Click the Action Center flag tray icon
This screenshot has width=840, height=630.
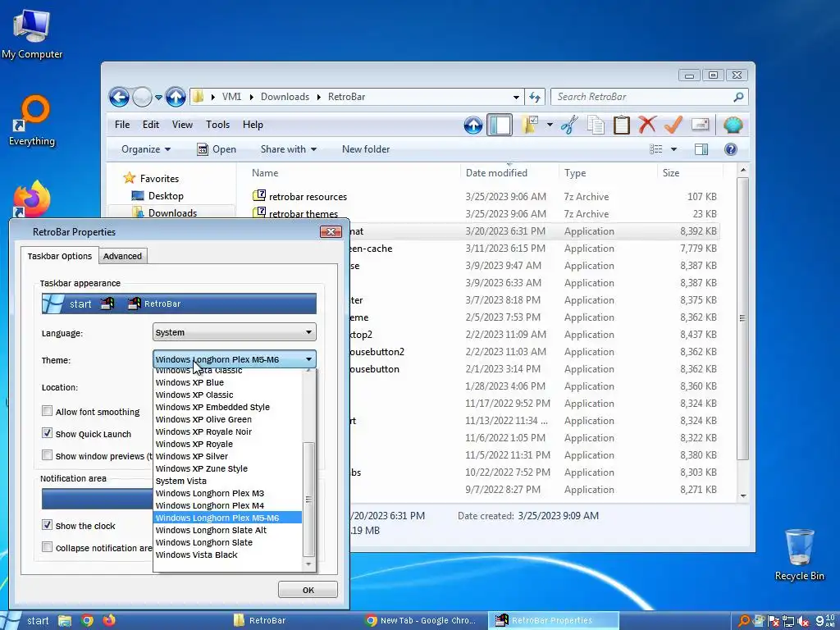[x=774, y=621]
